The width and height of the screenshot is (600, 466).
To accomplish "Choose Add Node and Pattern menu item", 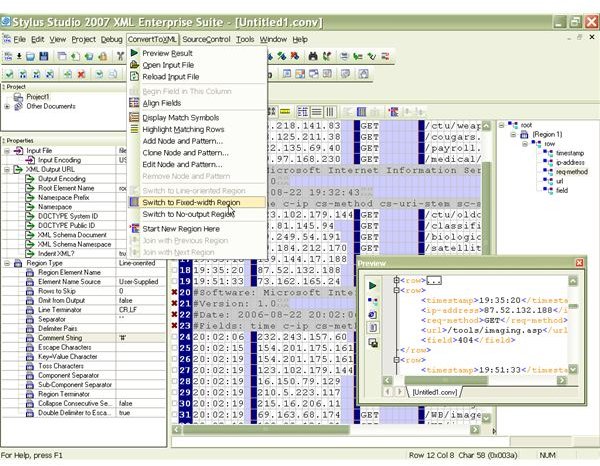I will point(197,141).
